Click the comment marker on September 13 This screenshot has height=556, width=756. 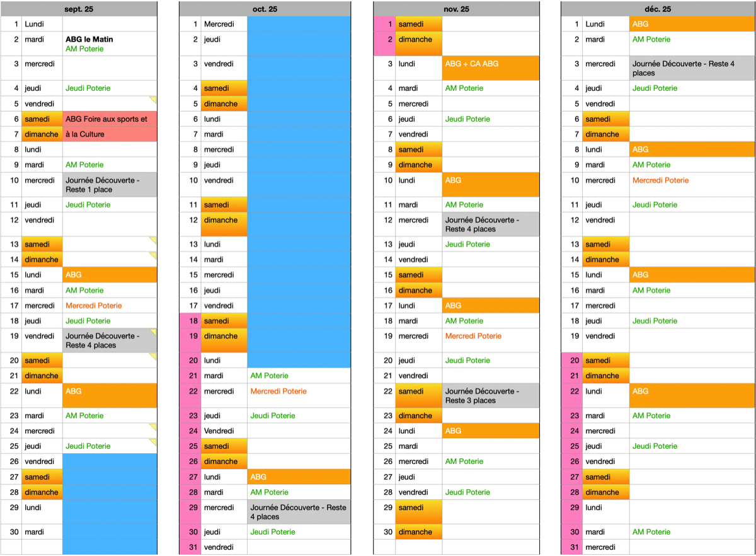153,240
